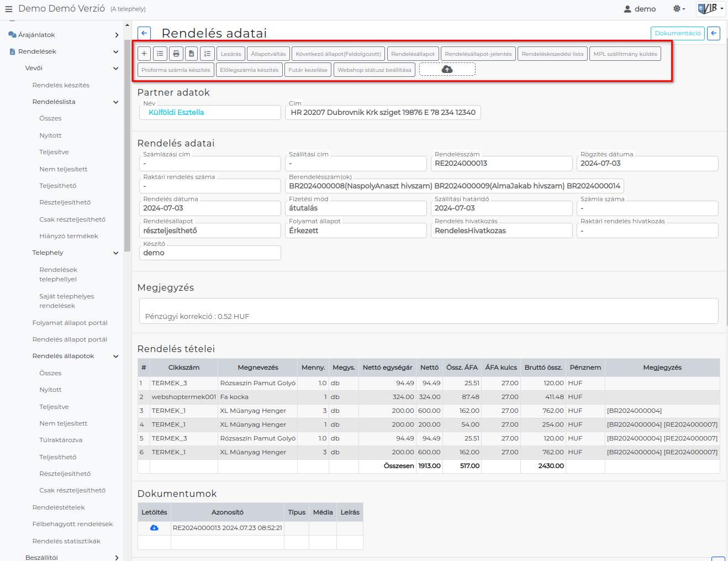Open the Dokumentáció button
This screenshot has width=728, height=561.
pyautogui.click(x=678, y=33)
